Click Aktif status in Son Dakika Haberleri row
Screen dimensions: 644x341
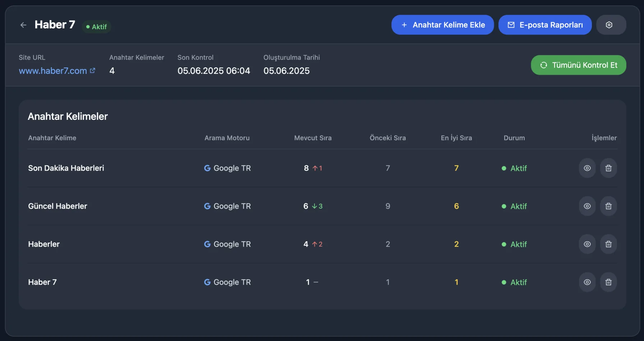[514, 168]
